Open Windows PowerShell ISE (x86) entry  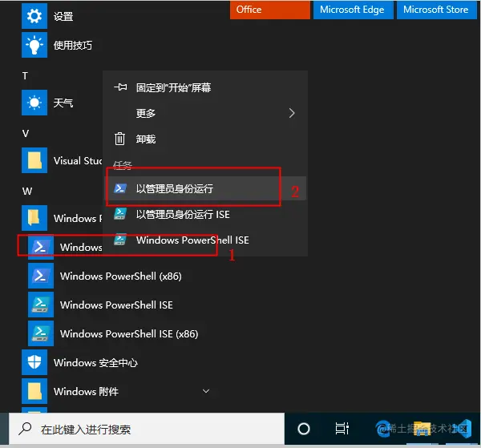(129, 333)
